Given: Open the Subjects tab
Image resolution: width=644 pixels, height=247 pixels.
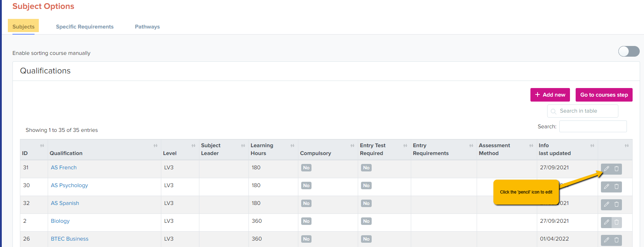Looking at the screenshot, I should click(23, 26).
